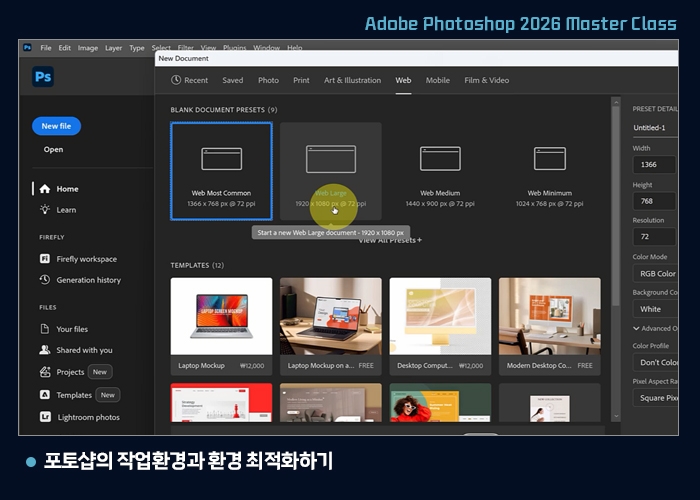Click the Resolution field showing 72

654,237
